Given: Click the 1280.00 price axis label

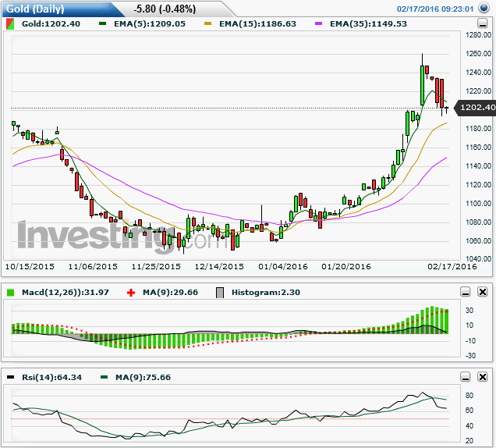Looking at the screenshot, I should click(478, 35).
